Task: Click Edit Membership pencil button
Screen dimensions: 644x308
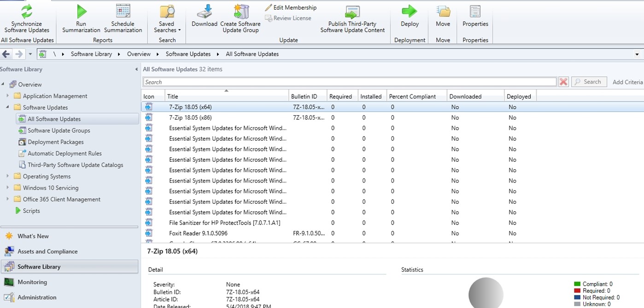Action: [291, 7]
